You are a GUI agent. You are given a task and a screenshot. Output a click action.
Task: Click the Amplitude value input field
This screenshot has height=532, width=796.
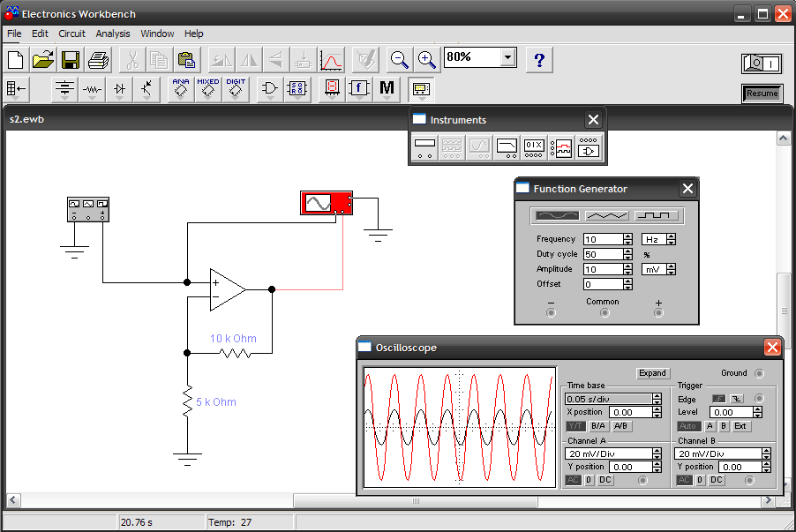coord(603,270)
